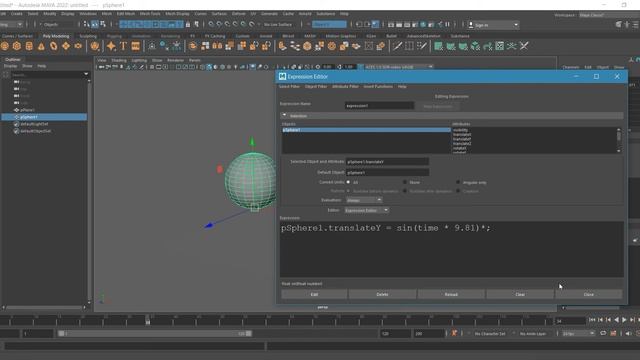The width and height of the screenshot is (640, 360).
Task: Select the Creation radio button
Action: [x=458, y=191]
